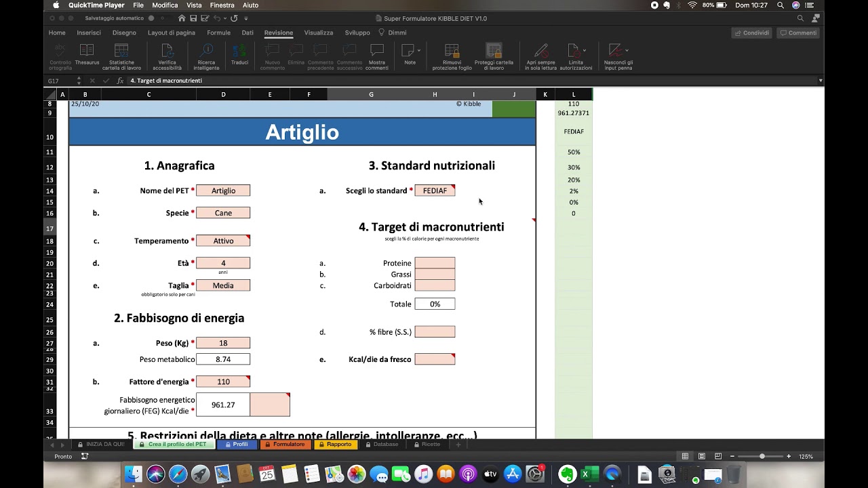This screenshot has width=868, height=488.
Task: Switch to Normal view in status bar
Action: [x=686, y=456]
